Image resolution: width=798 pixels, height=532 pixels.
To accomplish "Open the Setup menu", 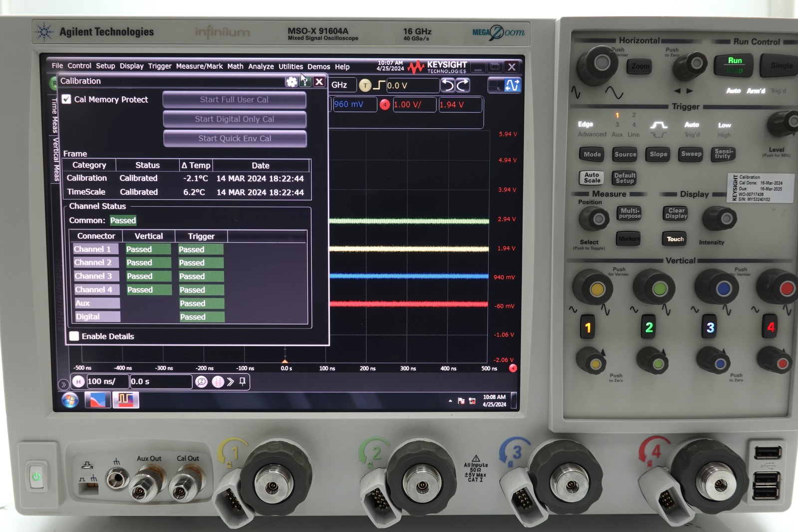I will tap(105, 66).
